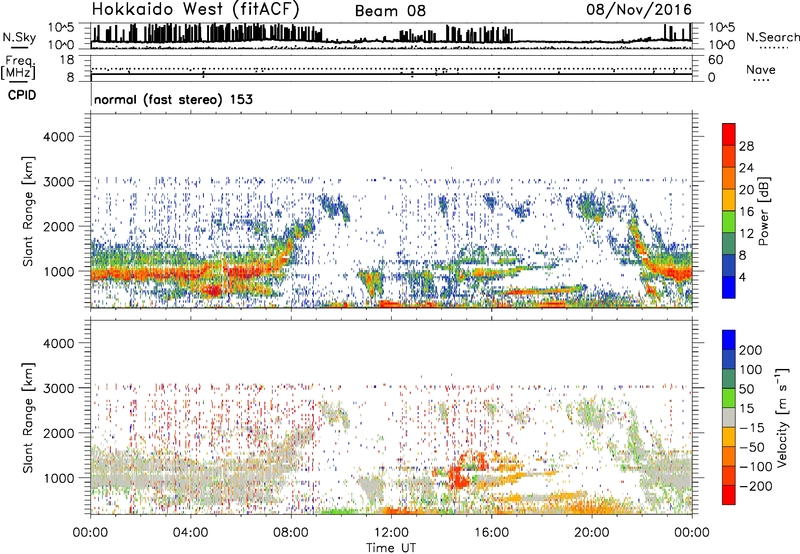This screenshot has height=554, width=800.
Task: Click "4000" range tick of power panel
Action: (58, 137)
